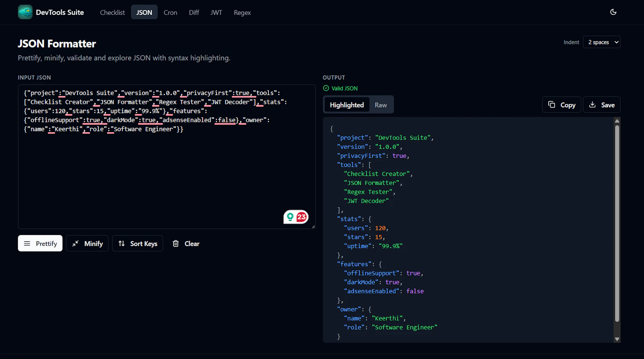Click the Prettify button
The height and width of the screenshot is (359, 644).
pyautogui.click(x=40, y=243)
